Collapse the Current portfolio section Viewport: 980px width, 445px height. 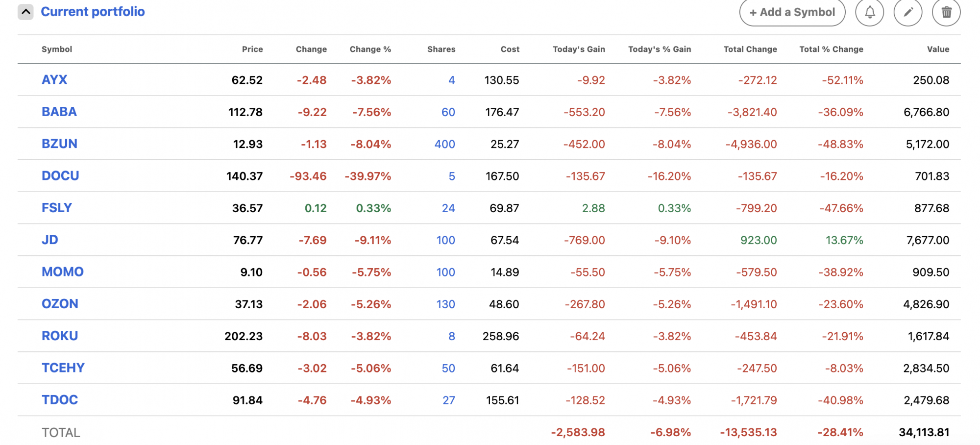[25, 12]
